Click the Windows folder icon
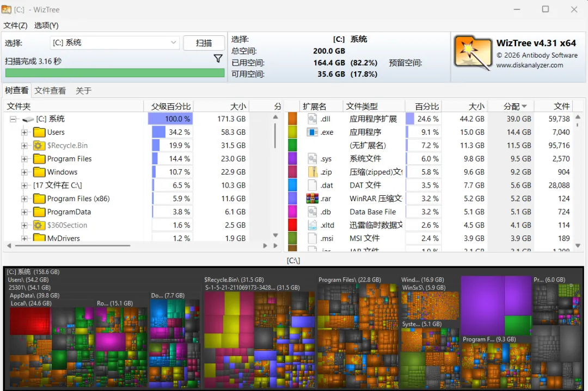Image resolution: width=588 pixels, height=391 pixels. 39,172
